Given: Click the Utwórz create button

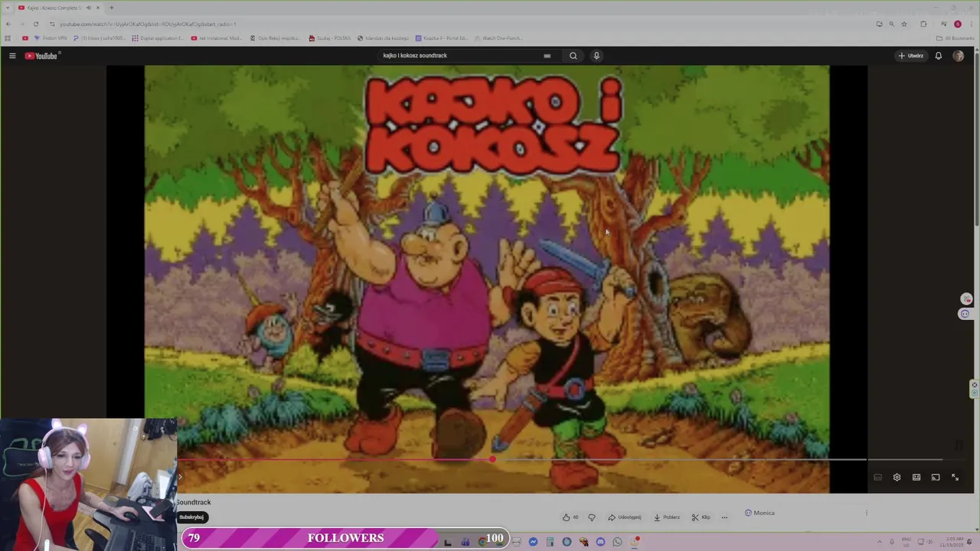Looking at the screenshot, I should (911, 56).
